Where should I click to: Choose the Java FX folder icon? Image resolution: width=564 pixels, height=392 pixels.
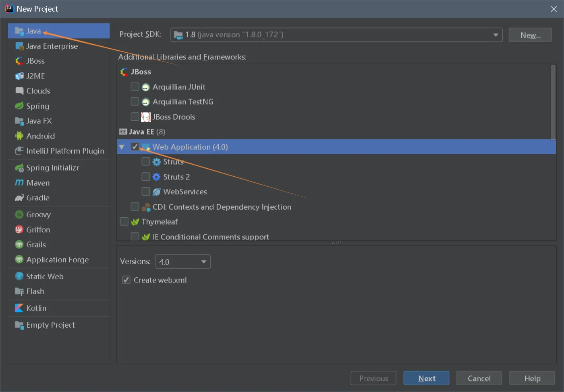click(x=19, y=121)
